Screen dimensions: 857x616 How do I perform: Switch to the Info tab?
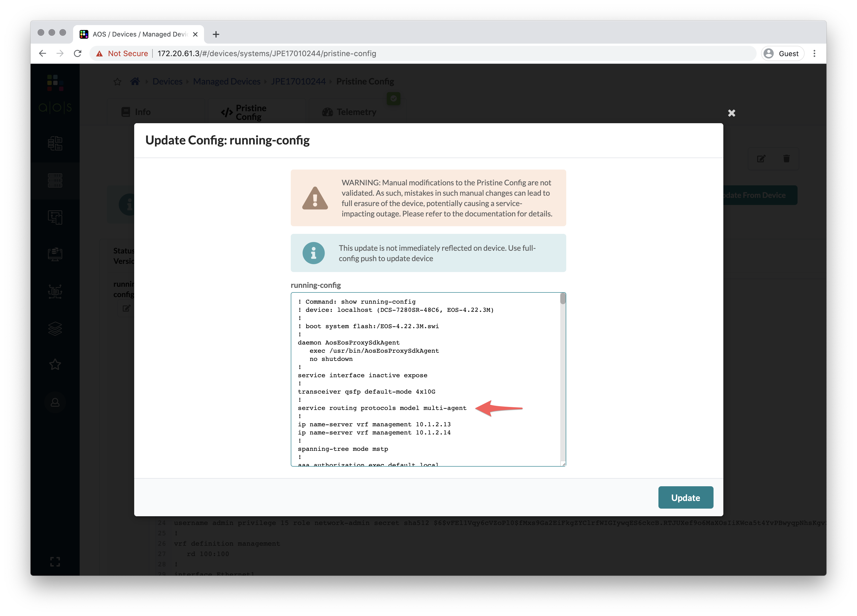tap(142, 112)
